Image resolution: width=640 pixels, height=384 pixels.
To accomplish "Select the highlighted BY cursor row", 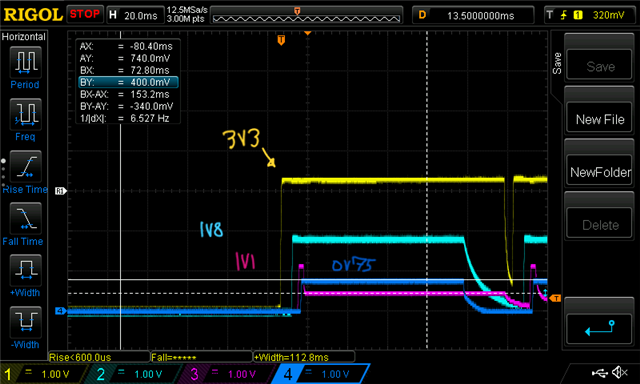I will point(128,82).
